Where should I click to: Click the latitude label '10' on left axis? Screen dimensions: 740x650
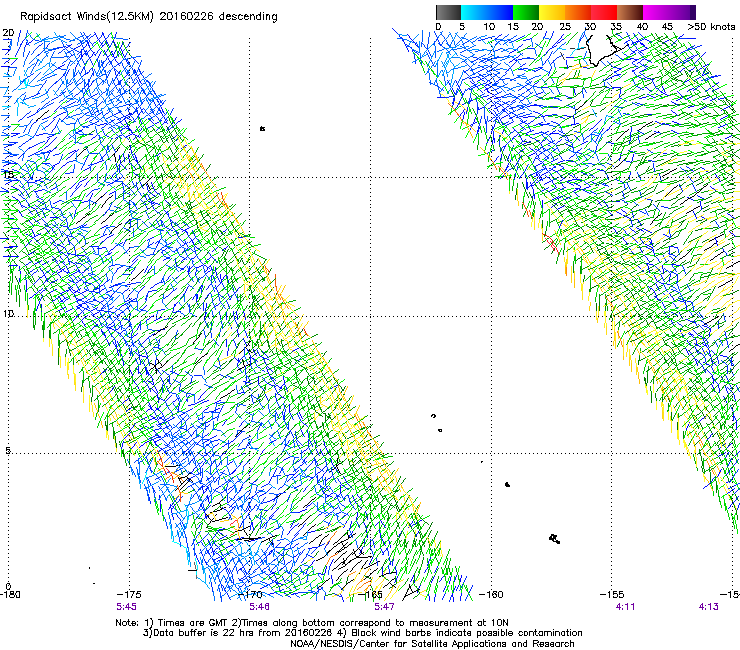[x=8, y=313]
